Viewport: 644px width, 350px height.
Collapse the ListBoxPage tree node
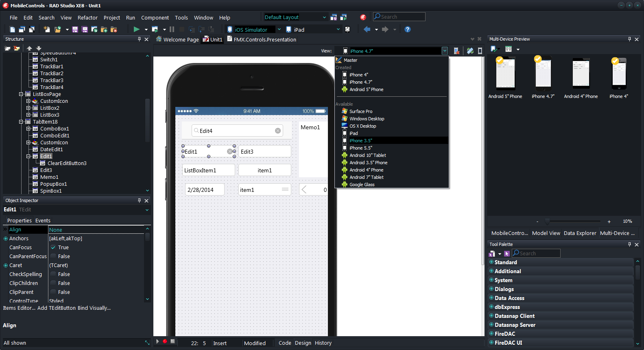pos(21,94)
